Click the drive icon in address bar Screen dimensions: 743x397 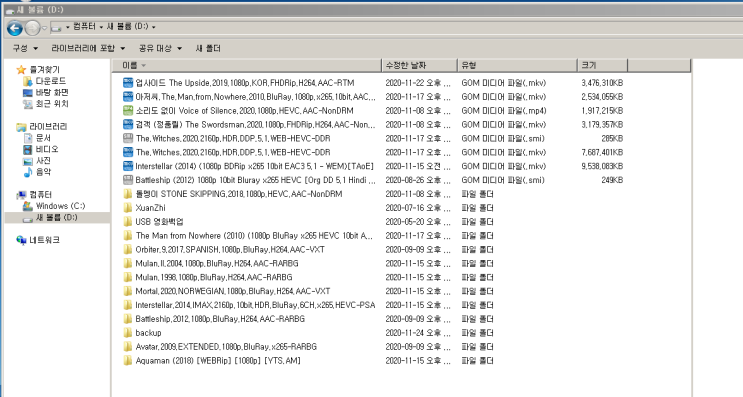[56, 28]
